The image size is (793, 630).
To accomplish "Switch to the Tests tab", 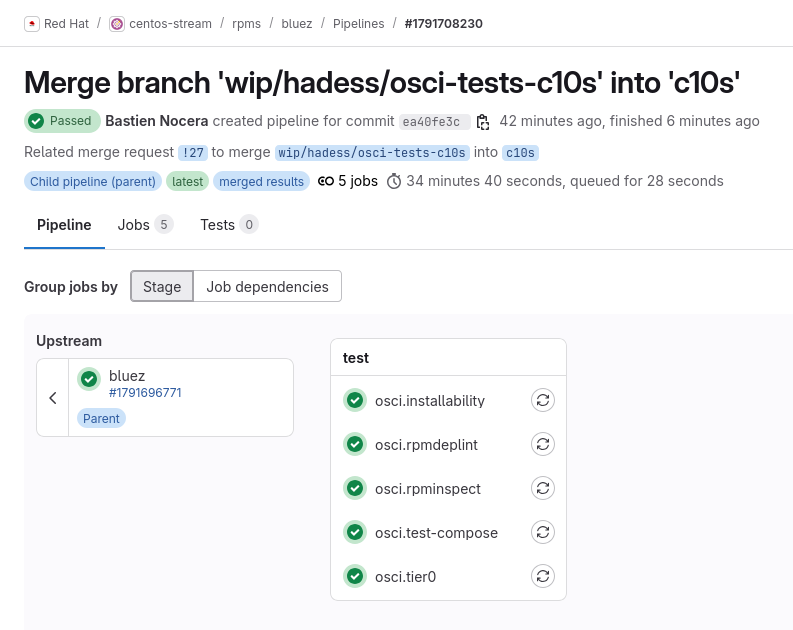I will point(228,224).
